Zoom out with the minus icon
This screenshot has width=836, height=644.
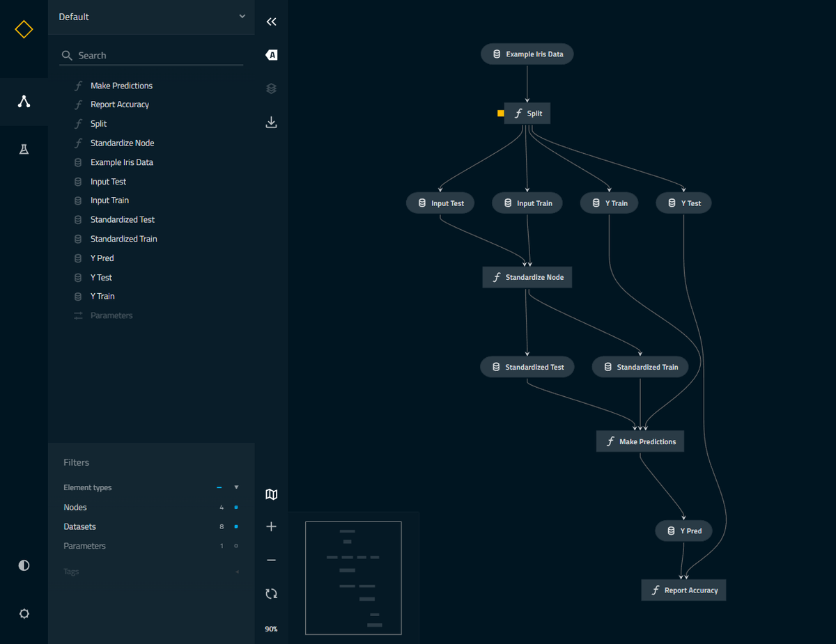272,560
